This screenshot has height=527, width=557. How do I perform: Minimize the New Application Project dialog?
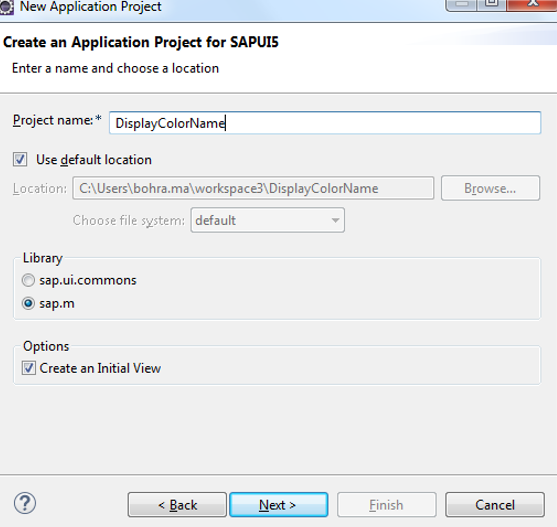pyautogui.click(x=461, y=5)
